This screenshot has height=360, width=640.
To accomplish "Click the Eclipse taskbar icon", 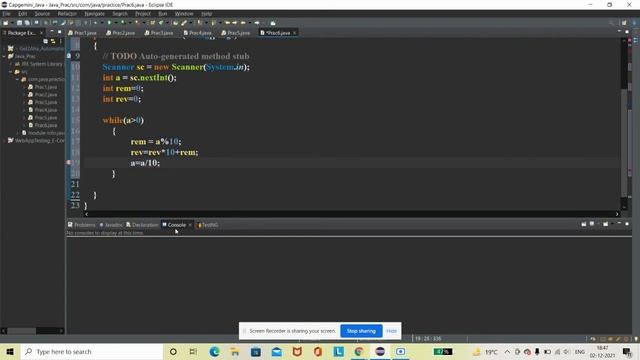I will (380, 351).
